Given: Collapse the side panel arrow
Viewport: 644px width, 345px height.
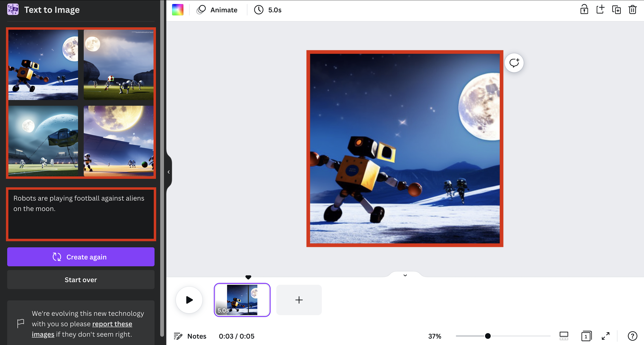Looking at the screenshot, I should 169,172.
